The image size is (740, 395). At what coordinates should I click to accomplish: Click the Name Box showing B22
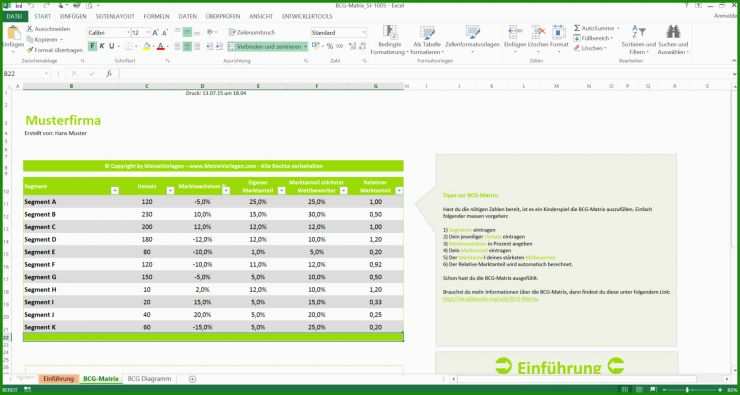tap(25, 74)
